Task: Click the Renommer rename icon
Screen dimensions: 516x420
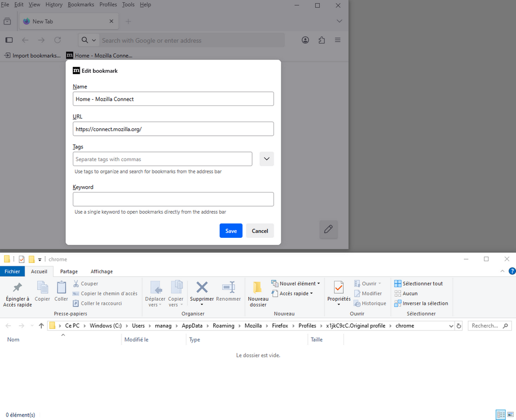Action: (228, 288)
